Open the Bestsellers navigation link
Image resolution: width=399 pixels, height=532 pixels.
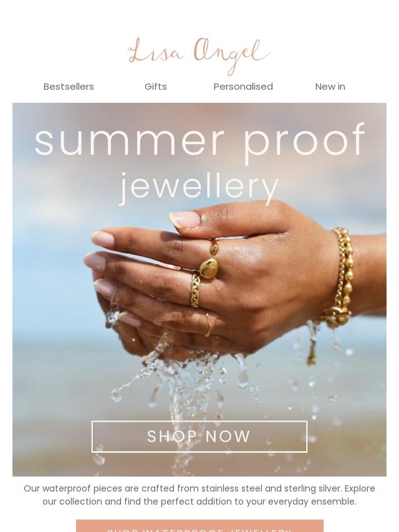click(x=69, y=87)
